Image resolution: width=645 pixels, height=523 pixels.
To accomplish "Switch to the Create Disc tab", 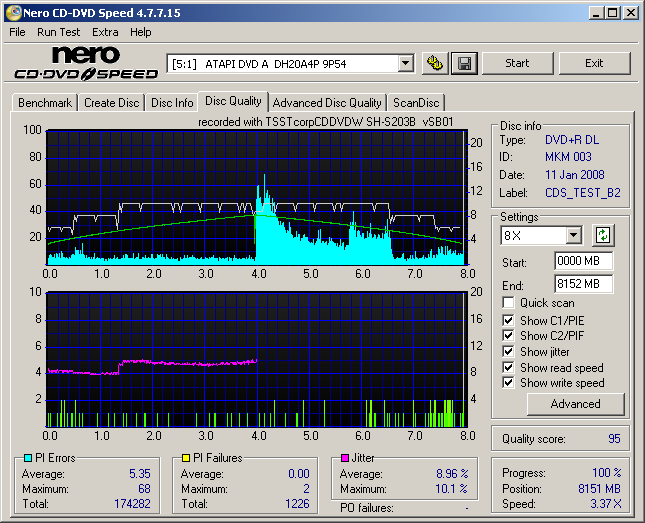I will [x=111, y=103].
